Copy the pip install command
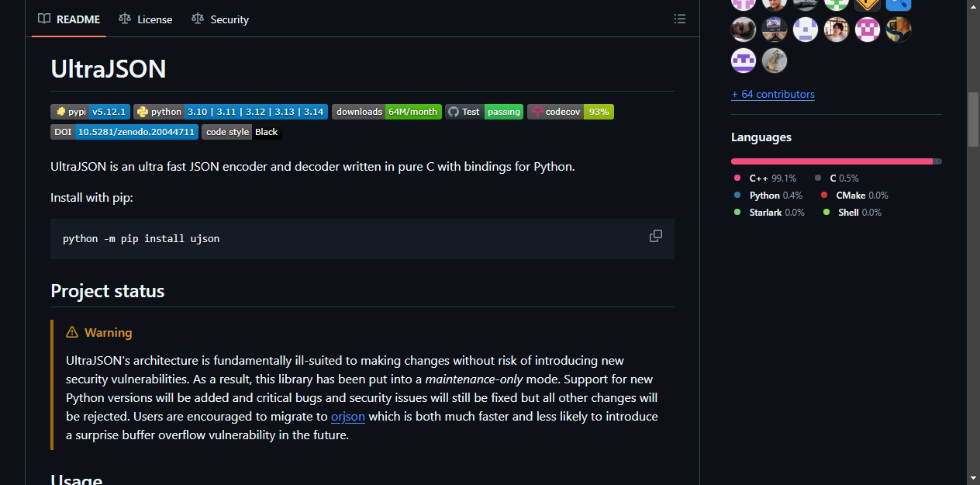The image size is (980, 485). pos(656,236)
